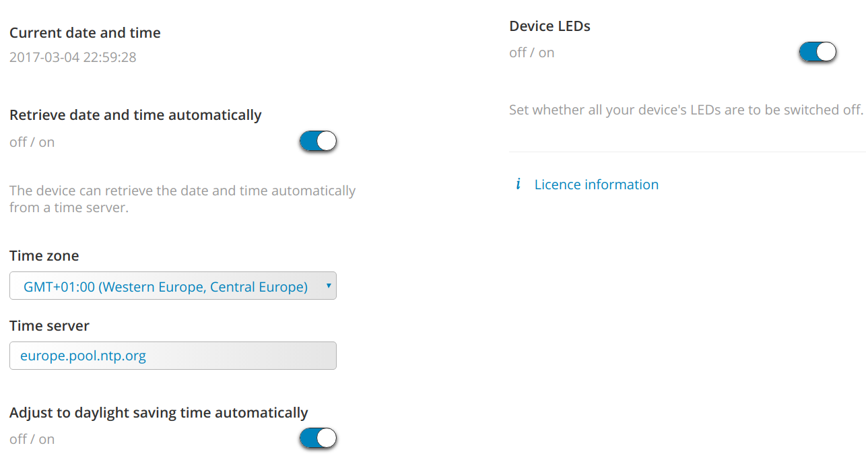Click off / on label under daylight saving
The width and height of the screenshot is (868, 458).
tap(32, 439)
